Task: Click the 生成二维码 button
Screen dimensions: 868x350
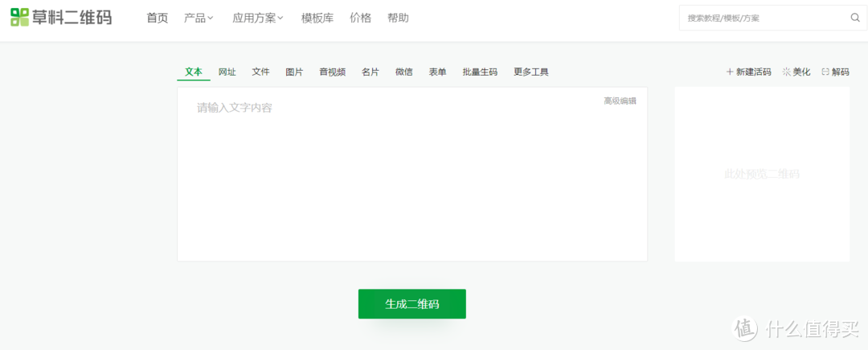Action: [411, 304]
